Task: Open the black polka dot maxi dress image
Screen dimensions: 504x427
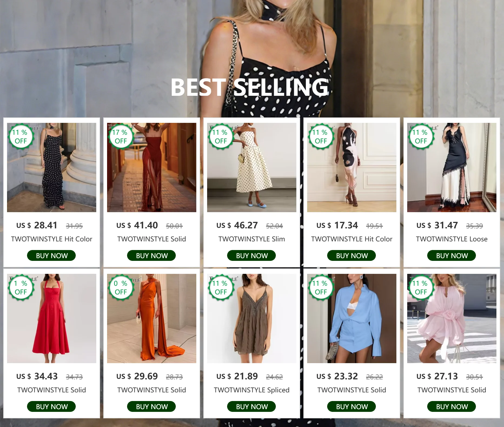Action: pyautogui.click(x=52, y=167)
